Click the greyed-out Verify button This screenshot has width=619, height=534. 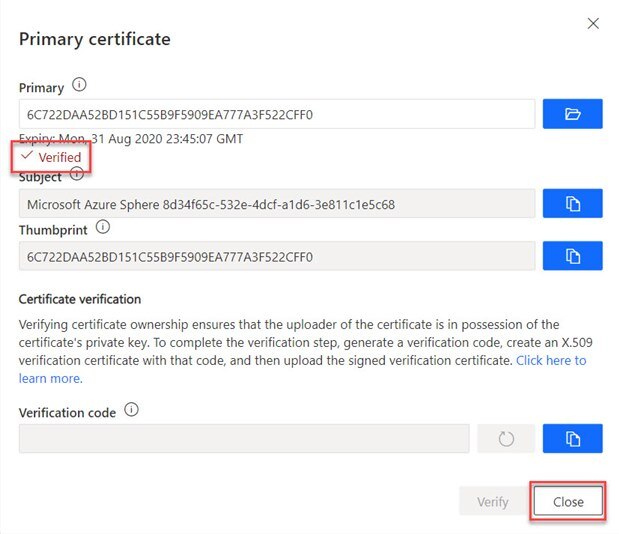(492, 501)
